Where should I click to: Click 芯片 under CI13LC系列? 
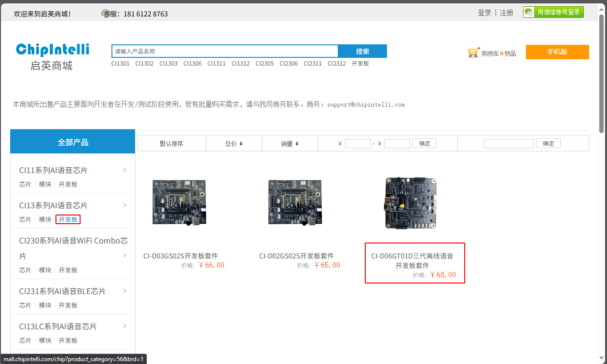25,340
